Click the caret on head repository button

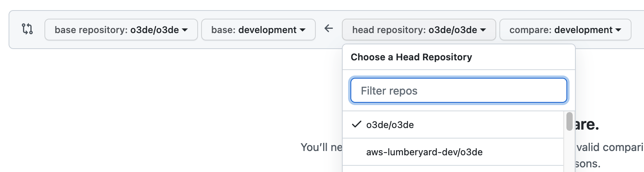483,30
